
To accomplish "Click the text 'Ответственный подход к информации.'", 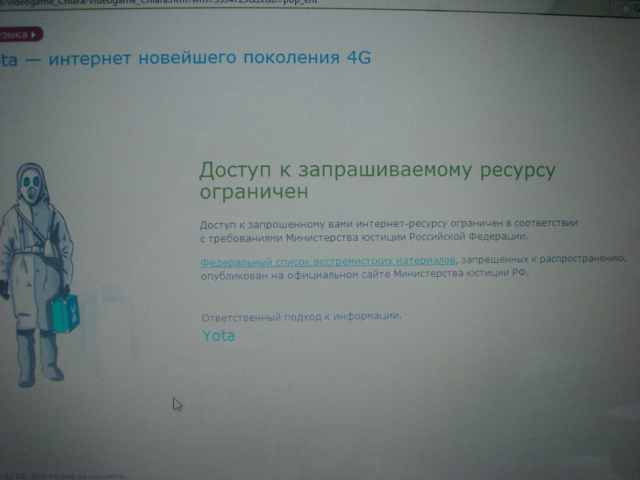I will tap(301, 316).
